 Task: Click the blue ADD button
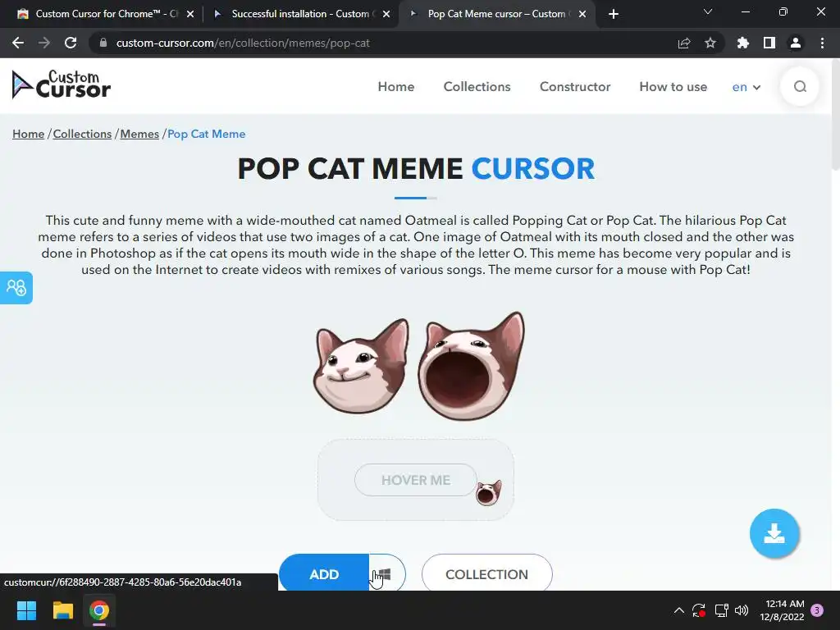(324, 574)
